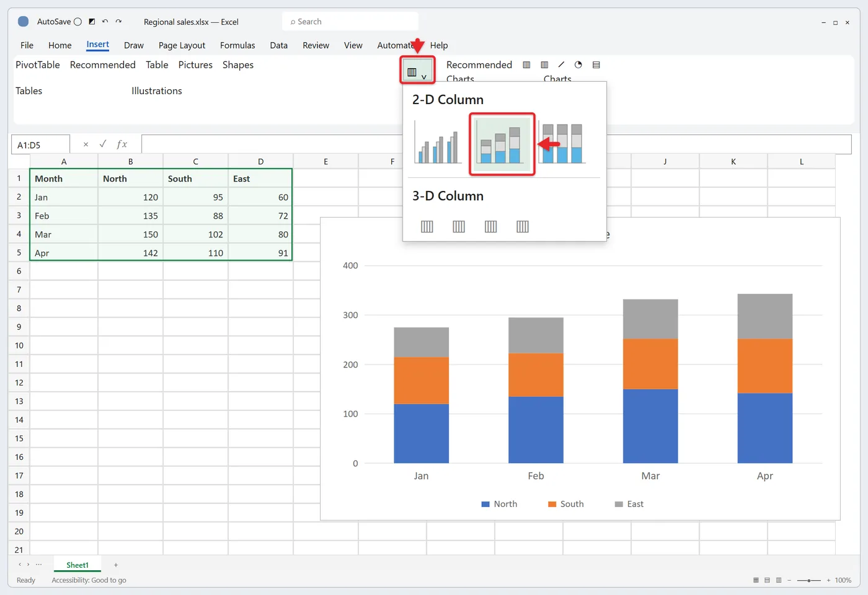Cancel the formula bar entry
Image resolution: width=868 pixels, height=595 pixels.
click(86, 144)
